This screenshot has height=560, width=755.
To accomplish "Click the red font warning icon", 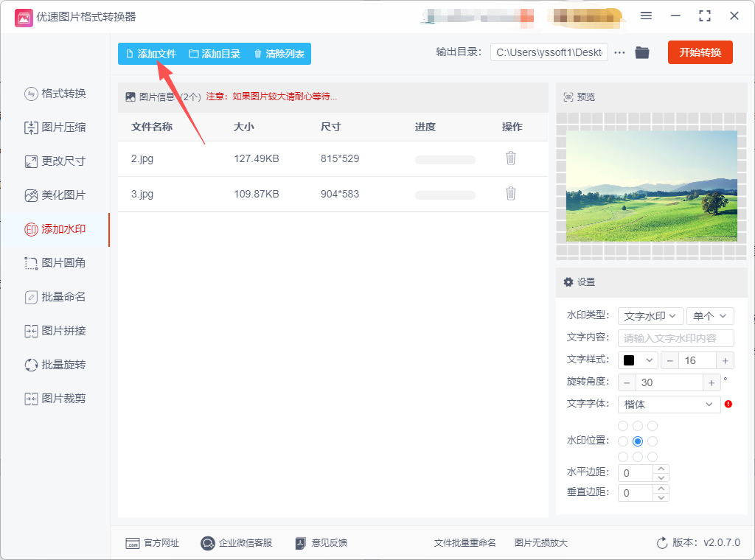I will click(x=728, y=404).
